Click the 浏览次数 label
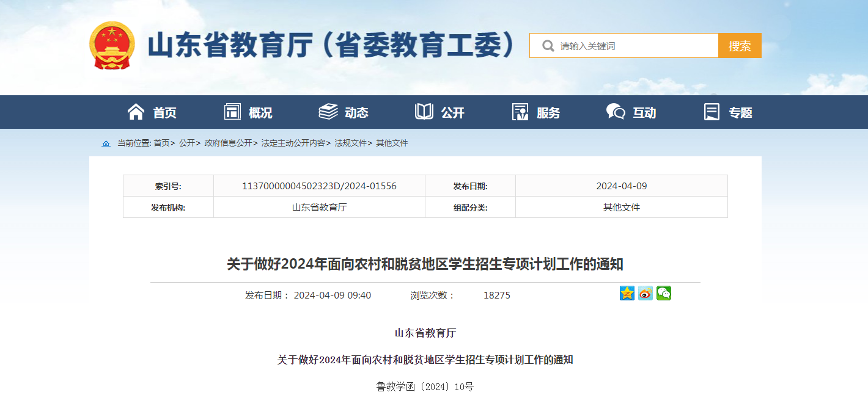 click(433, 295)
